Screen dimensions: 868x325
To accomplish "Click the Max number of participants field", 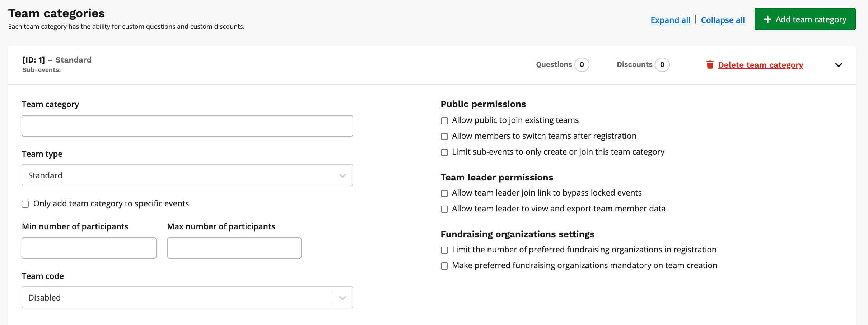I will [x=234, y=248].
